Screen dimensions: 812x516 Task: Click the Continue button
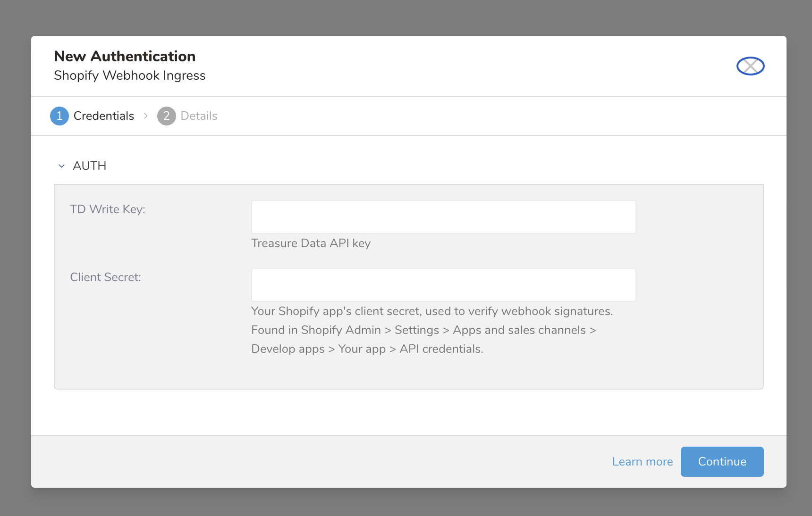[722, 462]
